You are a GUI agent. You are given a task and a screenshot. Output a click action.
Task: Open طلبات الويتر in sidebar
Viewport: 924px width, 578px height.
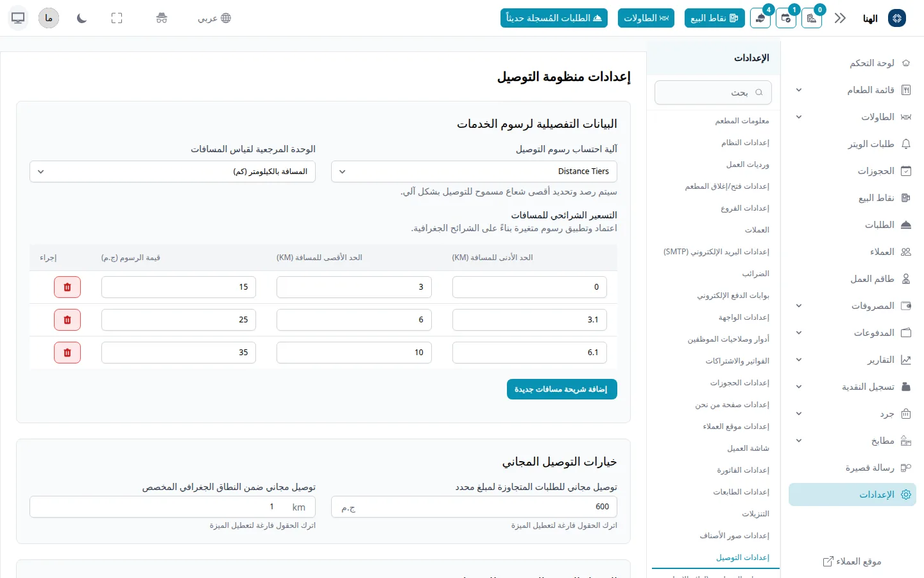tap(853, 144)
